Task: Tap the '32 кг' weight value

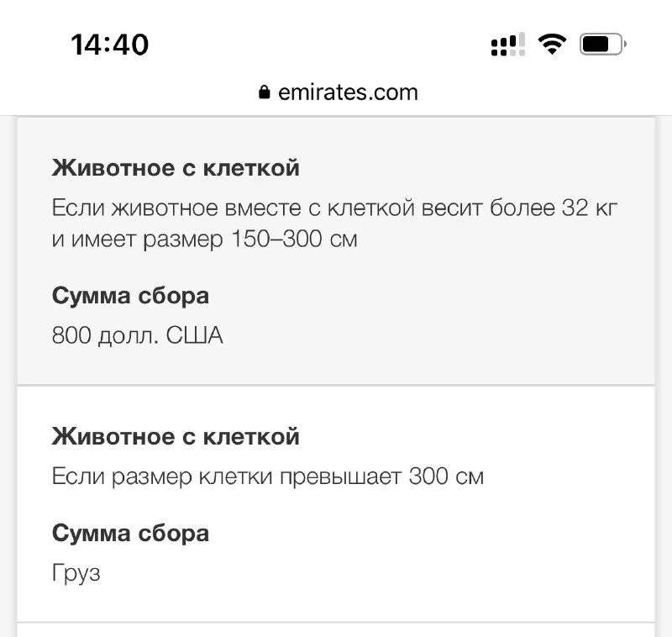Action: pyautogui.click(x=590, y=208)
